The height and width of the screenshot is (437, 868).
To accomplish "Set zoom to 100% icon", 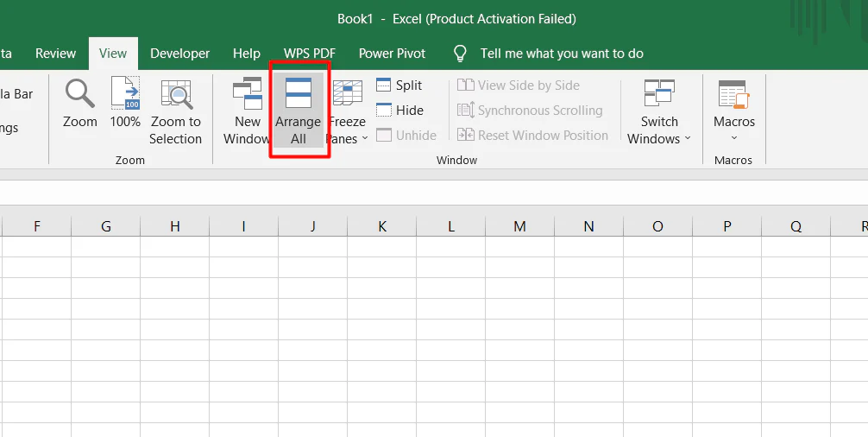I will click(x=125, y=93).
